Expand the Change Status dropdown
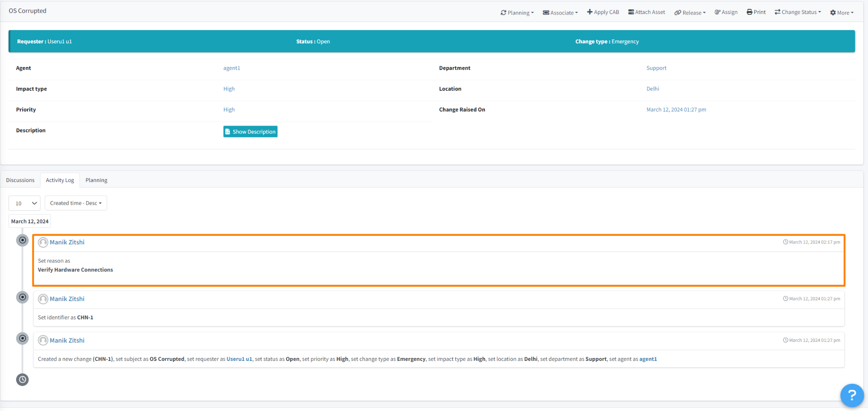Image resolution: width=868 pixels, height=411 pixels. [797, 12]
